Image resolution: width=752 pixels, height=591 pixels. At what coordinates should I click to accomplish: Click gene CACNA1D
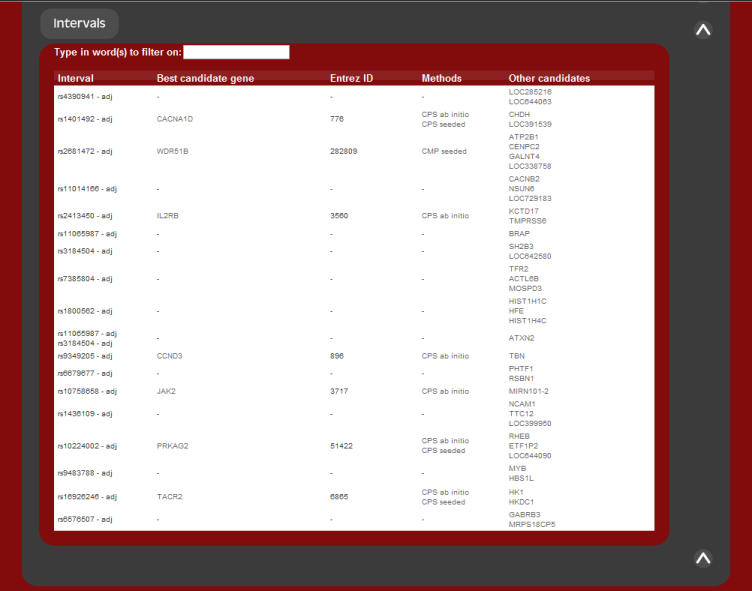pos(175,119)
